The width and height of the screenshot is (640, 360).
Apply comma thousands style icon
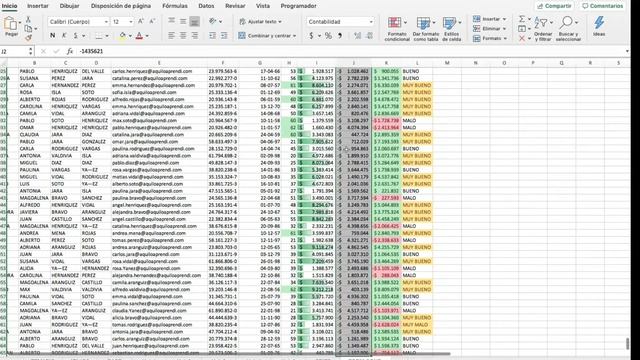point(340,36)
